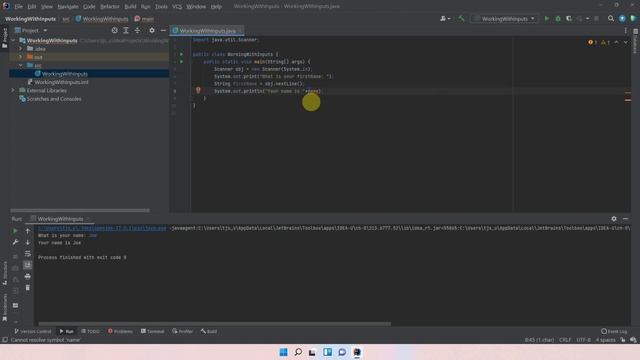
Task: Expand External Libraries node
Action: coord(13,90)
